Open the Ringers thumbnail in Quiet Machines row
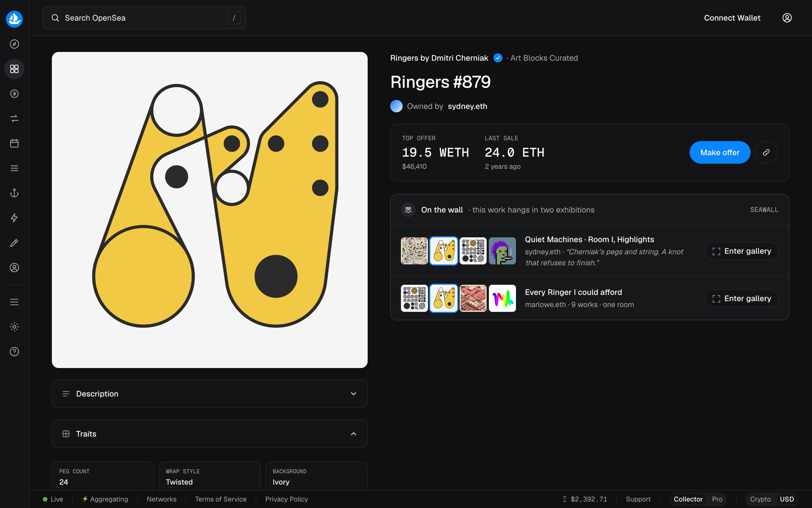The height and width of the screenshot is (508, 812). click(x=443, y=251)
